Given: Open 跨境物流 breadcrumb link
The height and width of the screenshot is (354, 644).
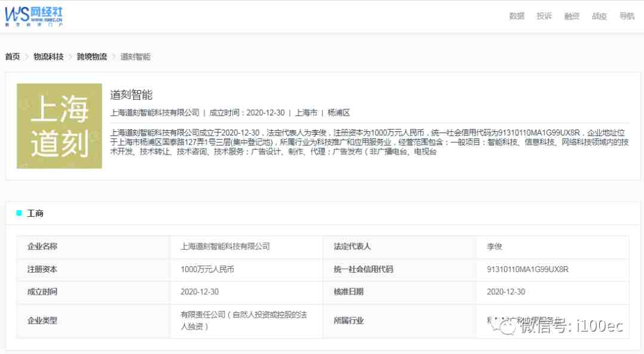Looking at the screenshot, I should tap(92, 56).
